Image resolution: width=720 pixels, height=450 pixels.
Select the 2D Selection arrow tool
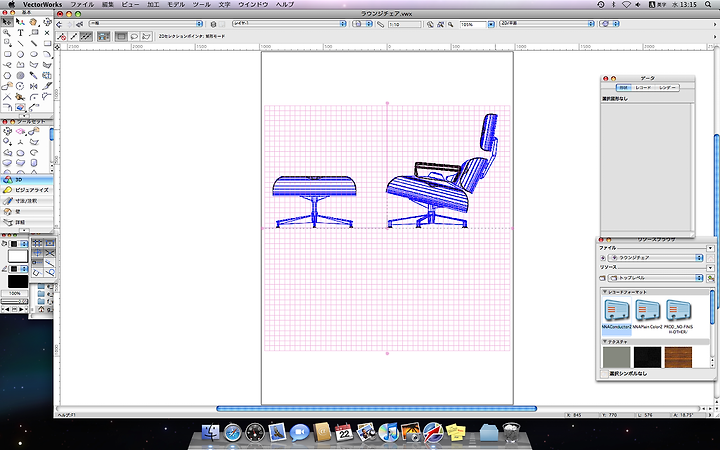click(x=7, y=22)
